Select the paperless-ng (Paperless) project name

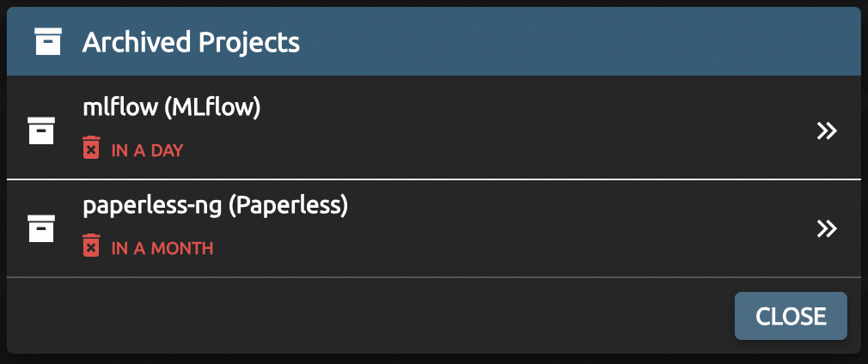click(x=215, y=206)
